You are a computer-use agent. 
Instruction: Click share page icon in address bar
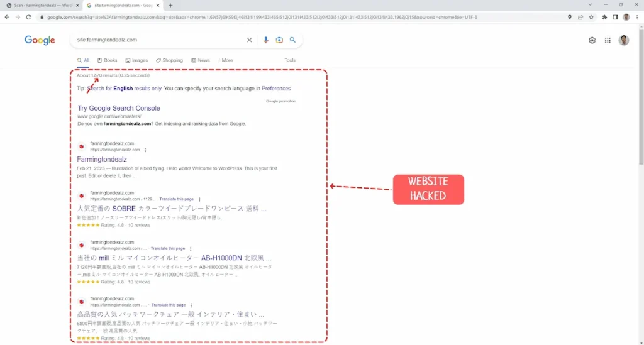tap(580, 17)
